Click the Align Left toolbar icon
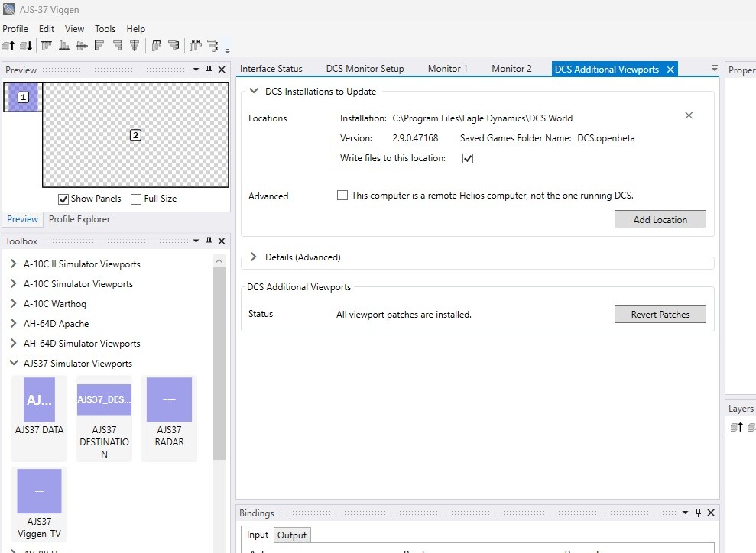 pyautogui.click(x=99, y=46)
